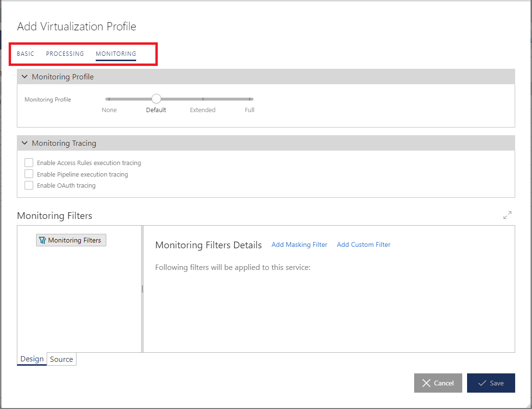Switch to the PROCESSING tab

[65, 54]
